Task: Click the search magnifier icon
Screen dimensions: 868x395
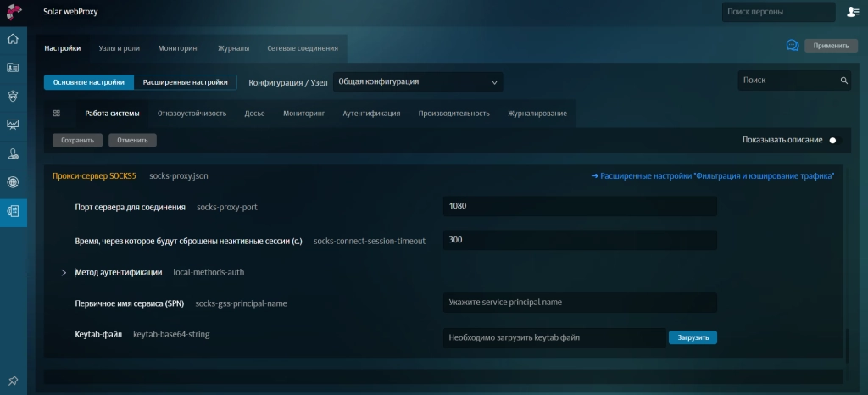Action: click(843, 81)
